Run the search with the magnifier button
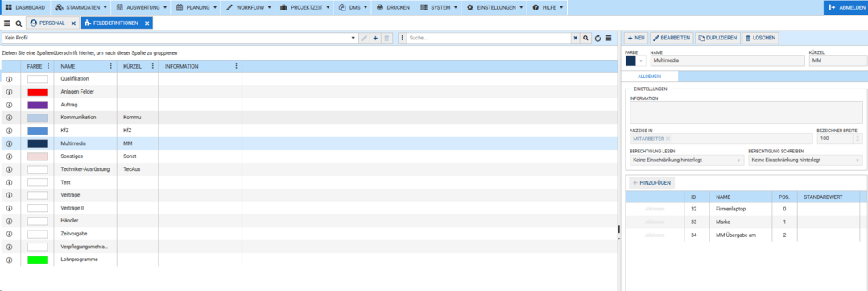The width and height of the screenshot is (868, 291). (x=585, y=38)
